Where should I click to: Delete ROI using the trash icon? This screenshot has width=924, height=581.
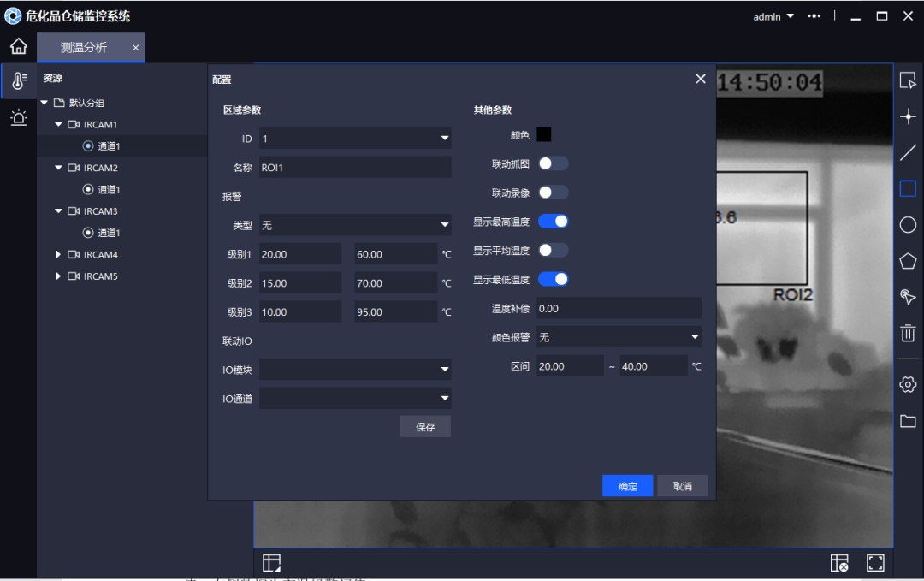[x=908, y=333]
